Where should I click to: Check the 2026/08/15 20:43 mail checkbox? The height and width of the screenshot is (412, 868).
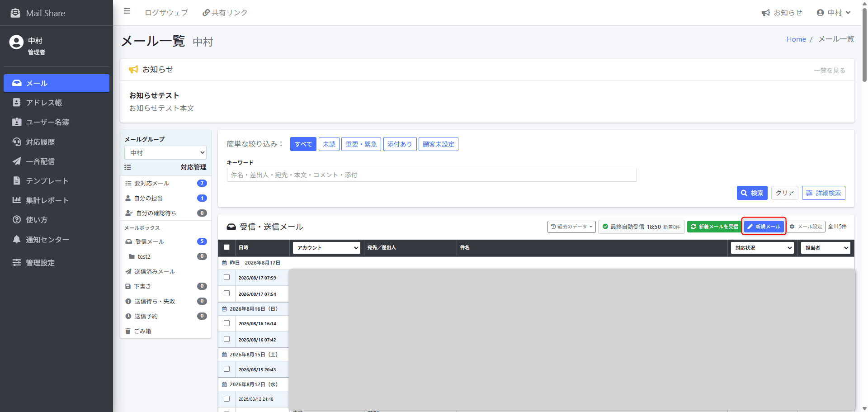(227, 369)
